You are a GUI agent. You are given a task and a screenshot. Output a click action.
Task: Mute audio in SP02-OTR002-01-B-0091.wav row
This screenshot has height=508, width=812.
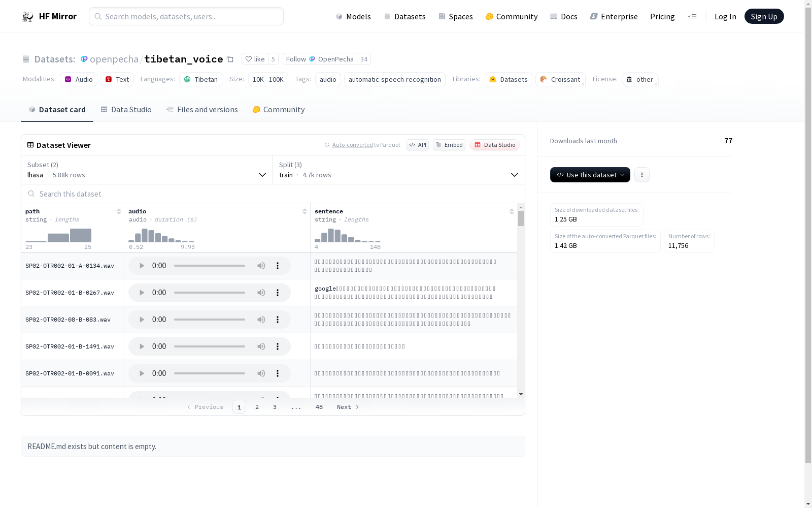tap(261, 373)
